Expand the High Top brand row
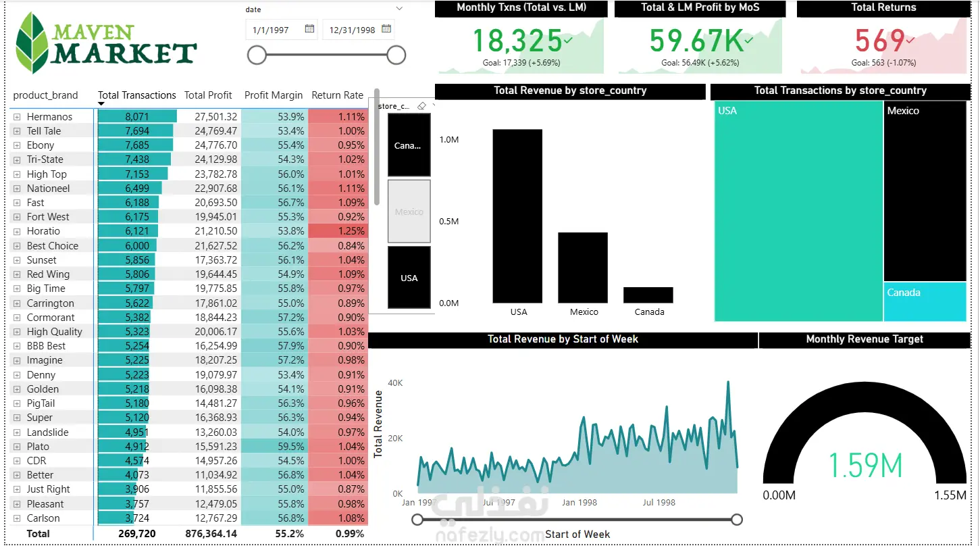The height and width of the screenshot is (546, 980). click(18, 174)
